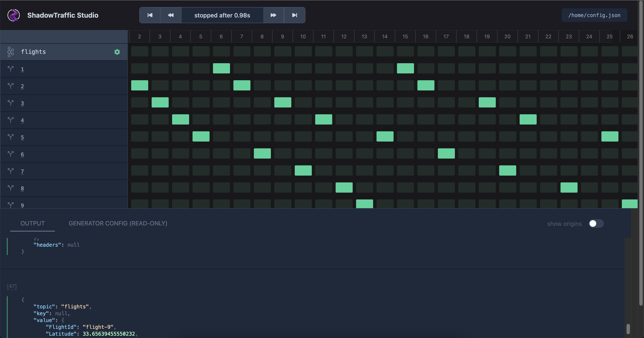Image resolution: width=644 pixels, height=338 pixels.
Task: Click the fork icon for fork 1
Action: (x=10, y=69)
